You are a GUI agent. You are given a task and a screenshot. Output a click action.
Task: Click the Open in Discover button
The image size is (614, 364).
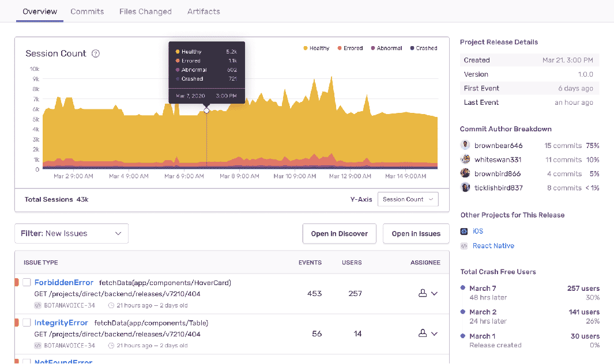[339, 233]
